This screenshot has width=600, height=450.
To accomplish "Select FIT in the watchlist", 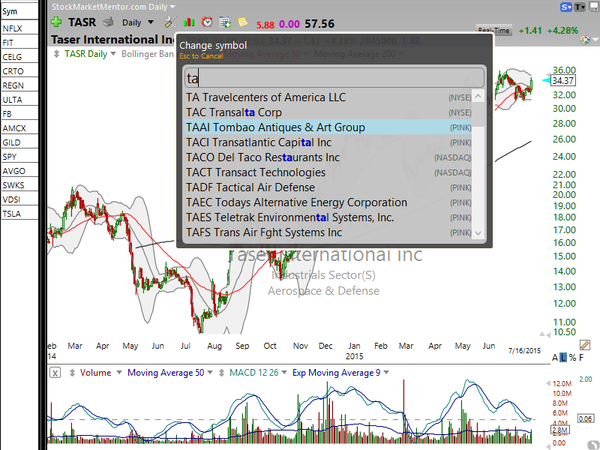I will coord(19,42).
